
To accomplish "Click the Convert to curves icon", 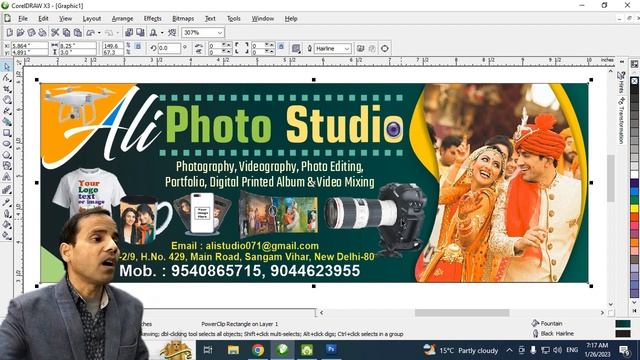I will pos(384,49).
